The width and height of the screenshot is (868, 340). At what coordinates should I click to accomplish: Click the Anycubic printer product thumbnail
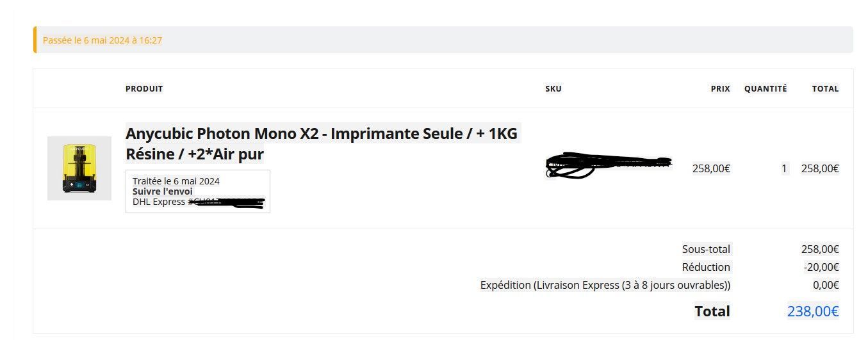tap(79, 168)
